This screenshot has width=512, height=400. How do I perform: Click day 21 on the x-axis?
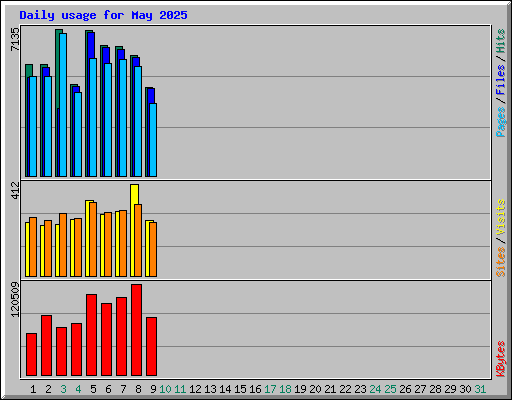point(330,389)
